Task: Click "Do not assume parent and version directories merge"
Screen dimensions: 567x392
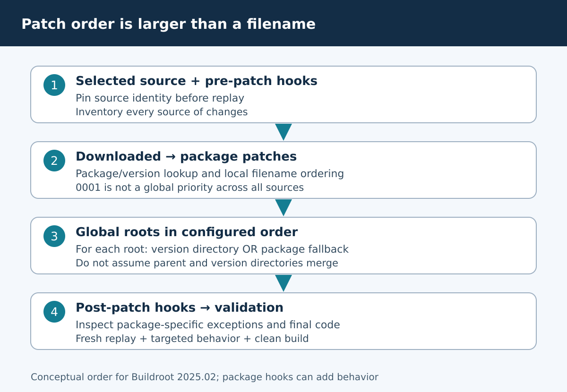Action: pos(207,263)
